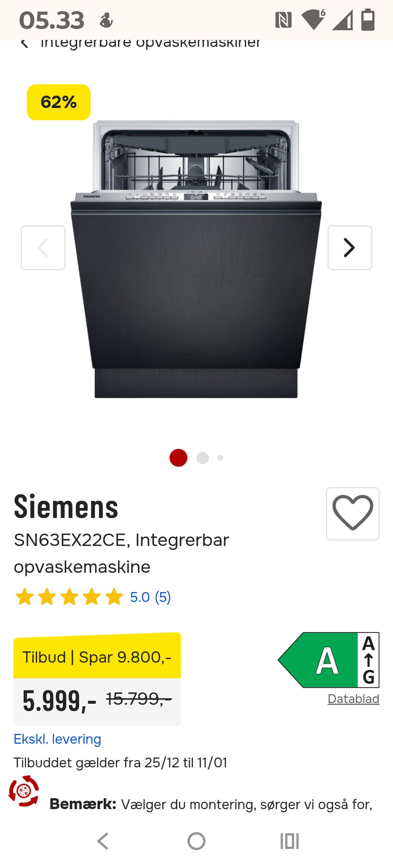Open the Integrerbare opvaskemaskiner breadcrumb
Screen dimensions: 393x868
point(150,43)
